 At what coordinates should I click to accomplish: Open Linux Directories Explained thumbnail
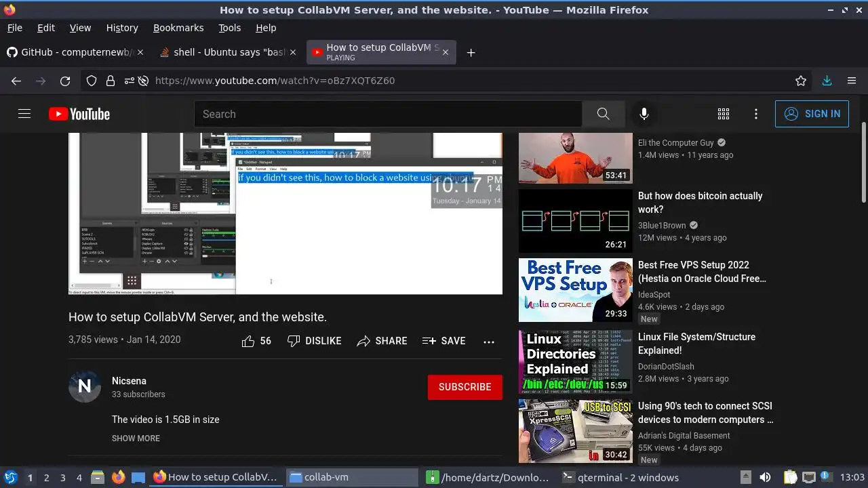576,362
